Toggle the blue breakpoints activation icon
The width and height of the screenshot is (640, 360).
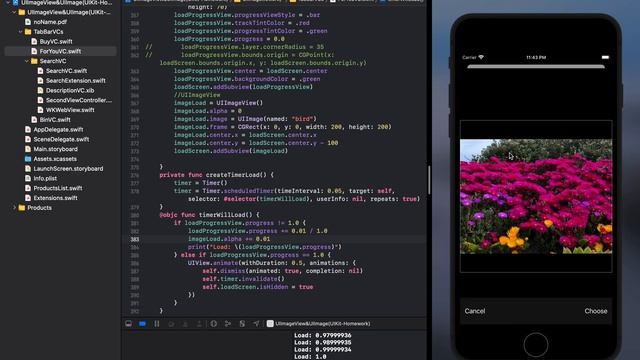tap(142, 324)
